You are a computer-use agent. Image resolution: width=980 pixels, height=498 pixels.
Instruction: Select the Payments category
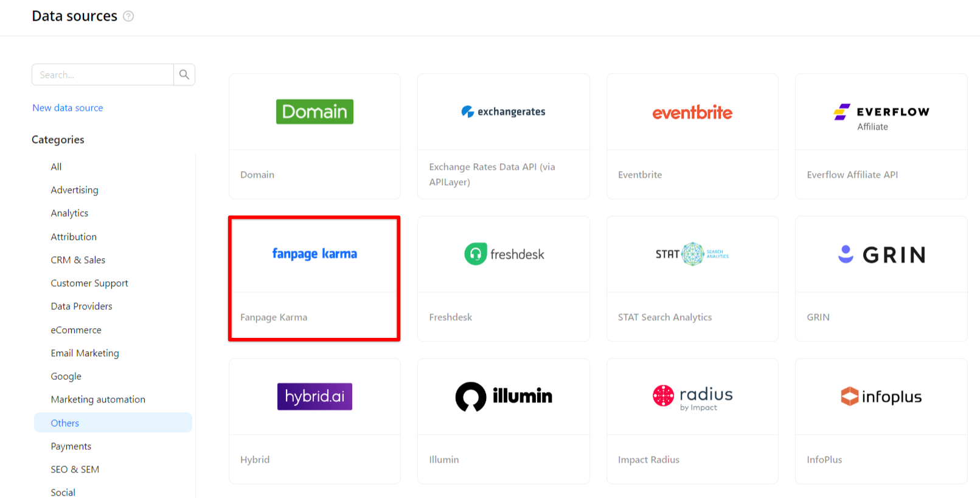(71, 446)
